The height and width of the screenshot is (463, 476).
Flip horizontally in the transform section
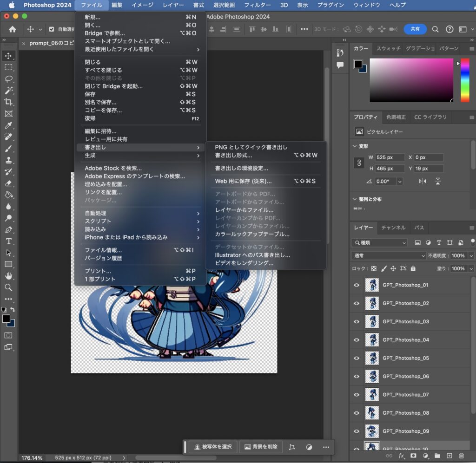click(x=423, y=181)
